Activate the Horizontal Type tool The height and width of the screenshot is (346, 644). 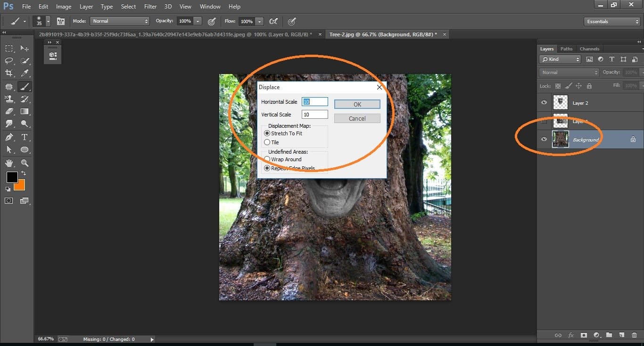coord(25,137)
